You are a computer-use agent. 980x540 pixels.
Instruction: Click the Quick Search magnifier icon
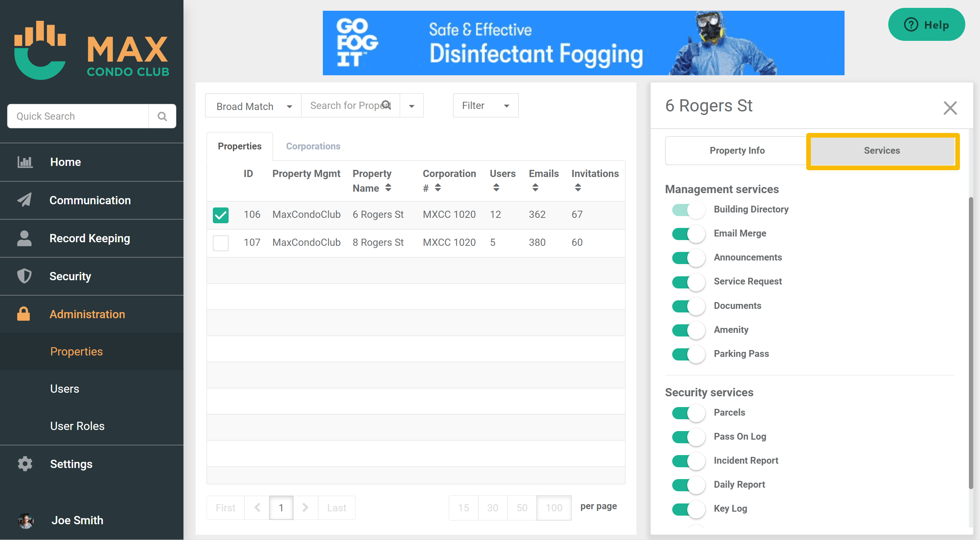162,116
